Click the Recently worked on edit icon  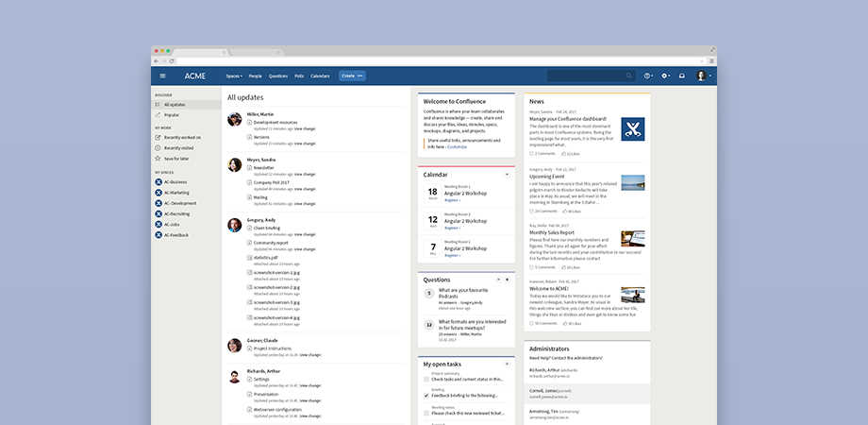[x=158, y=138]
